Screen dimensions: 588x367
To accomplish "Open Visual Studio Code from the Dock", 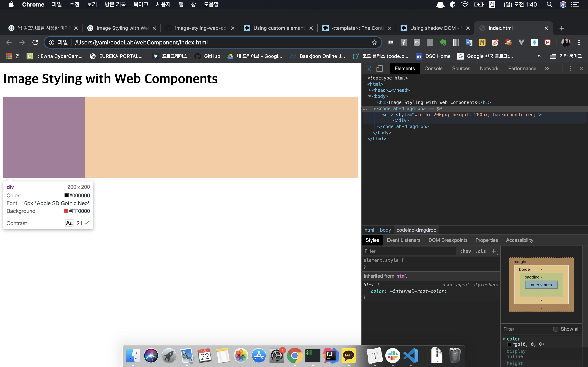I will (x=411, y=356).
